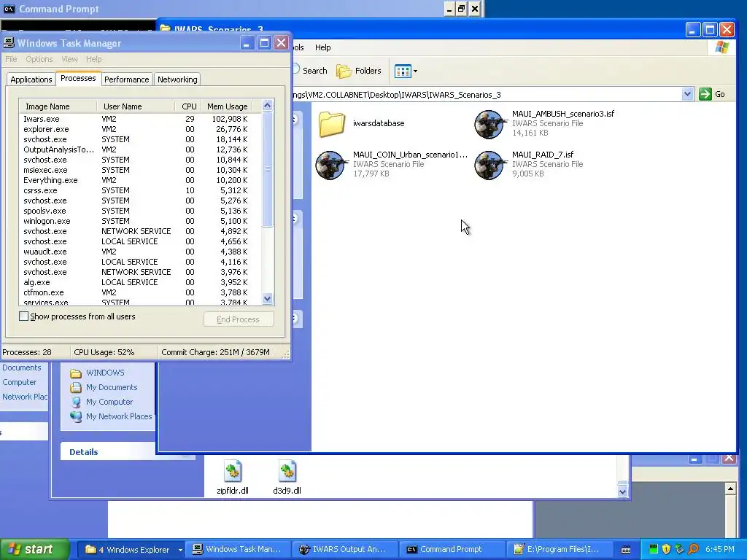Enable Show processes from all users
Screen dimensions: 747x560
point(23,316)
